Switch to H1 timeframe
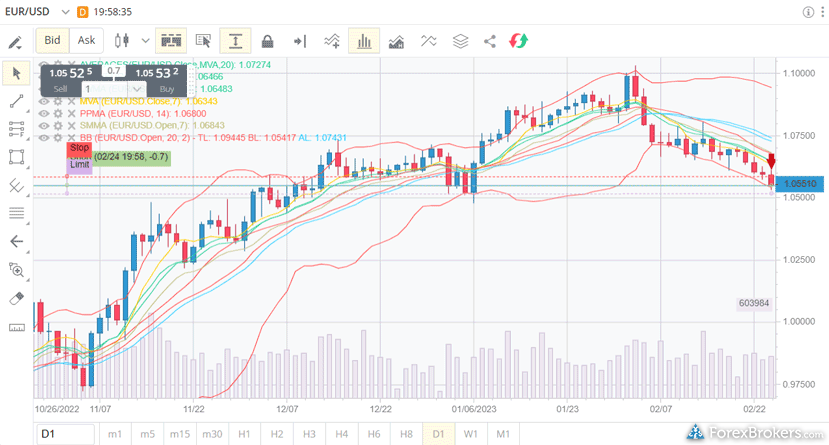Viewport: 829px width, 445px height. click(x=243, y=434)
